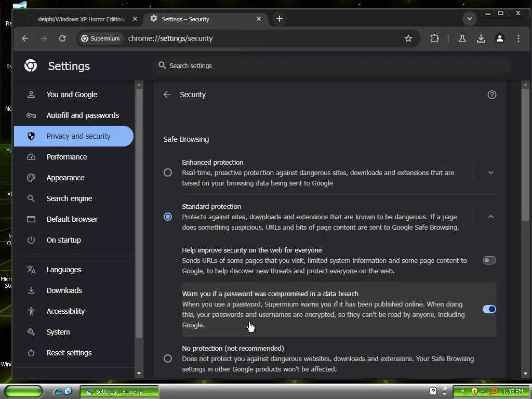
Task: Click the Supermium site chip
Action: click(x=100, y=38)
